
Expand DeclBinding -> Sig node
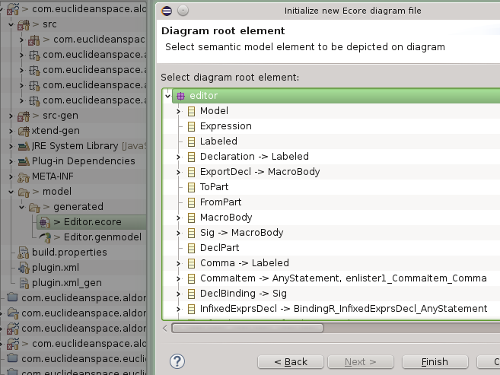pyautogui.click(x=178, y=294)
